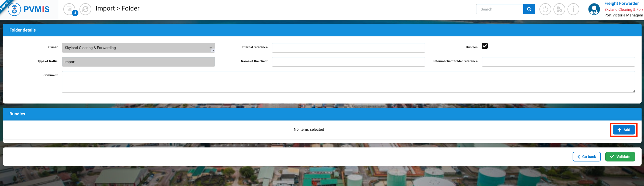Click the Freight Forwarder role label
Viewport: 644px width, 186px height.
point(621,4)
